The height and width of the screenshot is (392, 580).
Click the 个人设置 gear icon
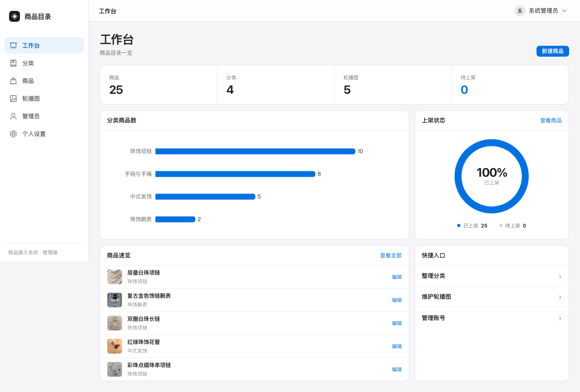tap(14, 134)
